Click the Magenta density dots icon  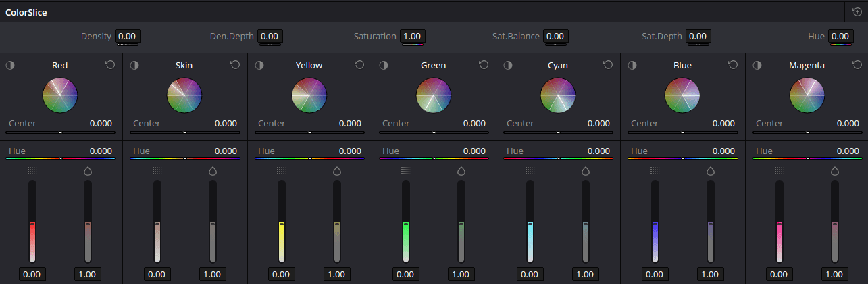[x=779, y=171]
